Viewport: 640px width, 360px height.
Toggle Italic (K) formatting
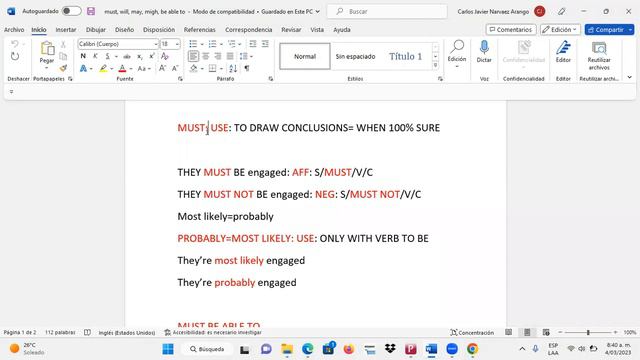pyautogui.click(x=95, y=56)
